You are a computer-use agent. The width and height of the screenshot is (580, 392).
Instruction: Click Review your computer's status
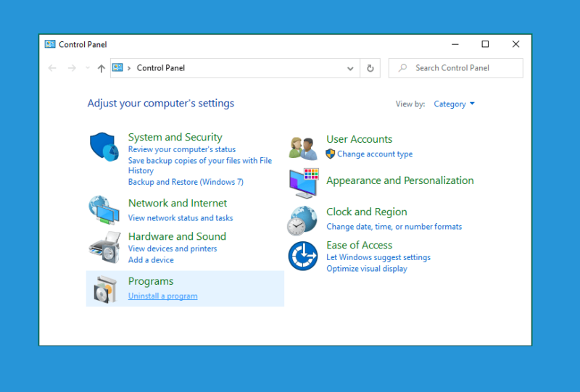point(182,149)
